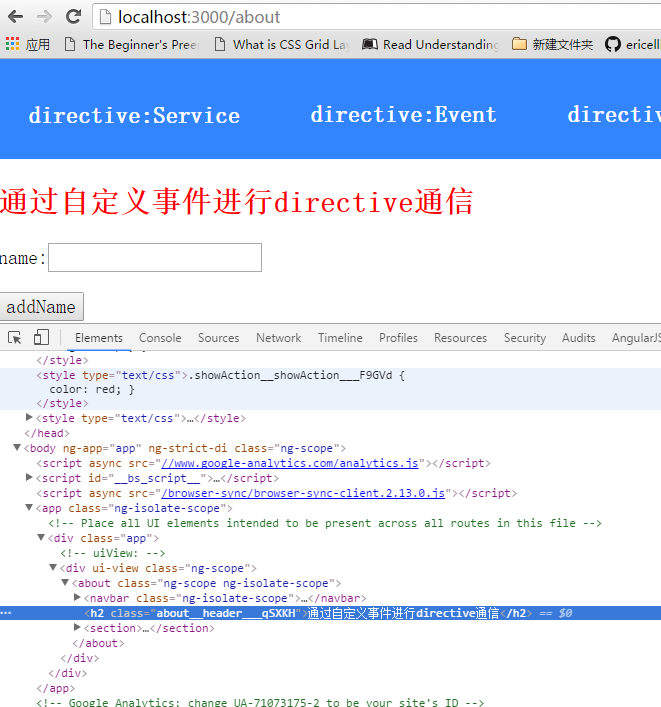Activate the DevTools inspect element picker icon
Image resolution: width=661 pixels, height=707 pixels.
click(x=14, y=337)
